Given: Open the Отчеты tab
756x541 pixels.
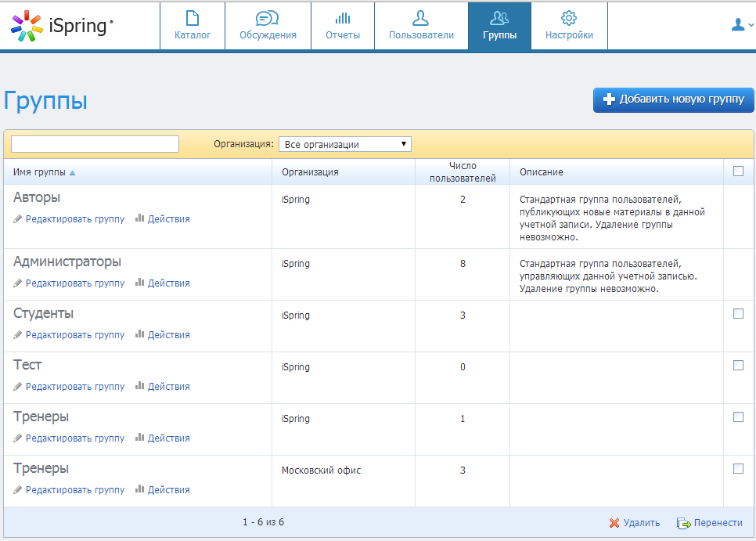Looking at the screenshot, I should click(343, 26).
